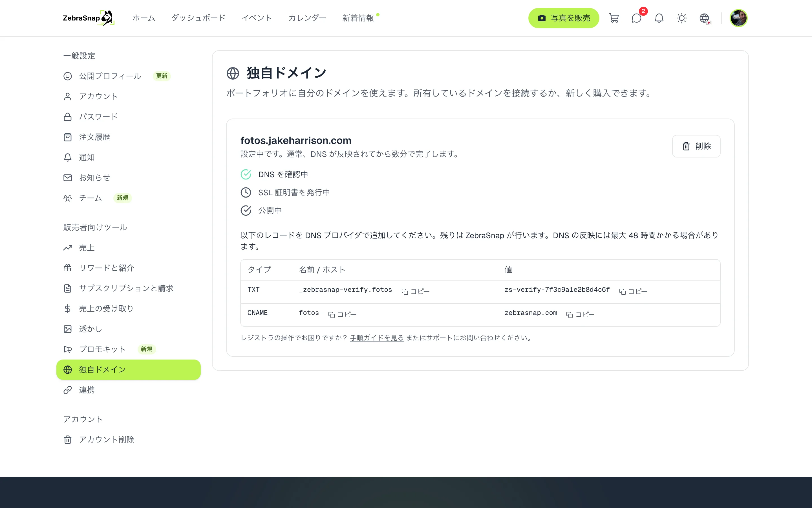Open イベント nav item

pos(257,18)
